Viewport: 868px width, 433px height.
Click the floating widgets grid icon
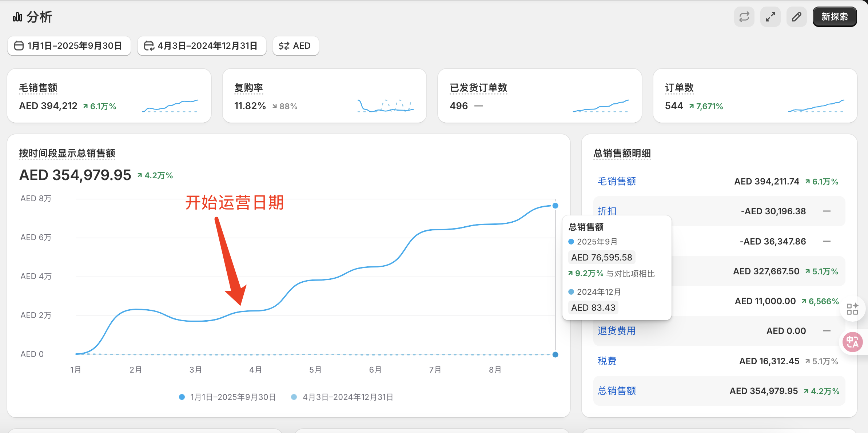[x=853, y=309]
